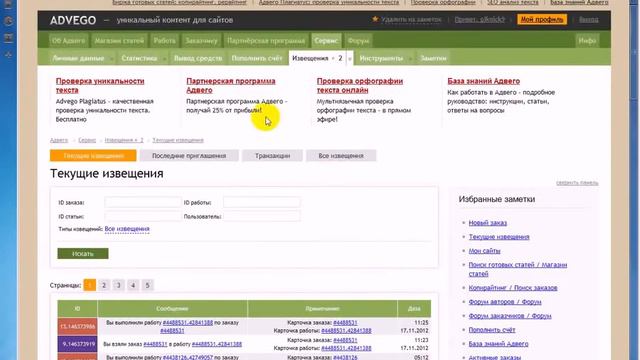Open 'Проверка орфографии текста онлайн' heading link

pos(360,85)
